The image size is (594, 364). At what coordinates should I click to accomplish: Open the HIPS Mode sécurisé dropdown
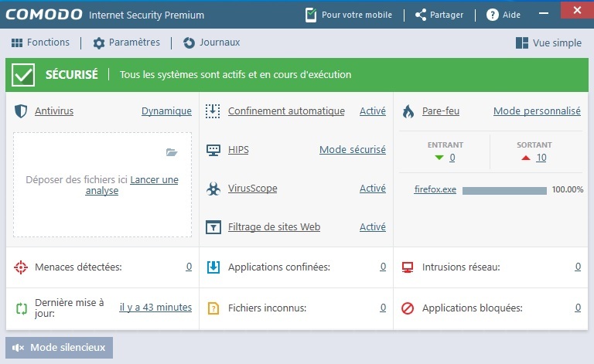pos(352,150)
